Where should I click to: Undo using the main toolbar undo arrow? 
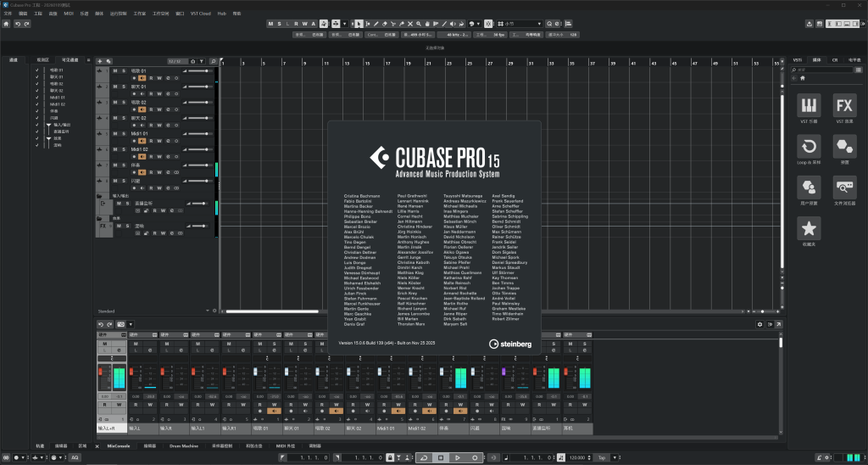tap(18, 24)
